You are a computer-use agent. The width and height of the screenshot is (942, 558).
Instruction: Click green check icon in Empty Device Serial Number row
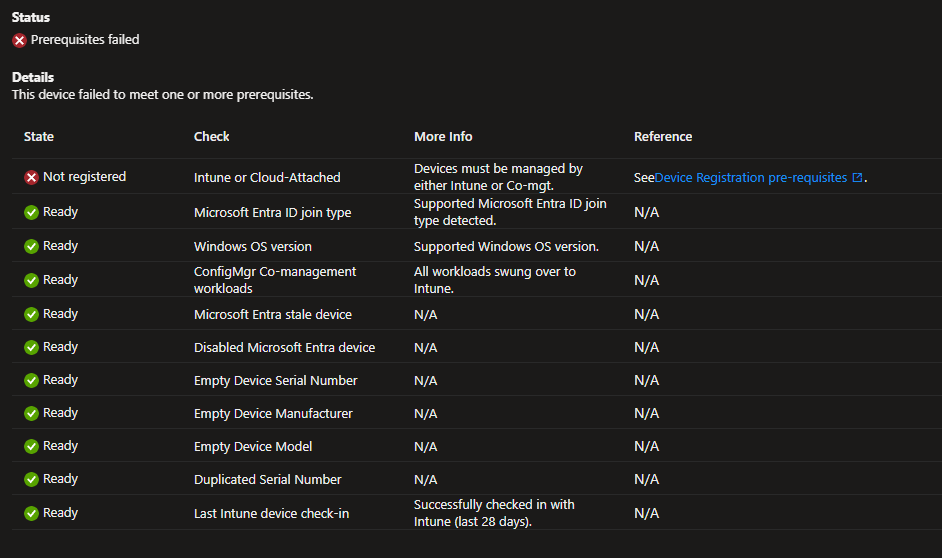pyautogui.click(x=31, y=380)
